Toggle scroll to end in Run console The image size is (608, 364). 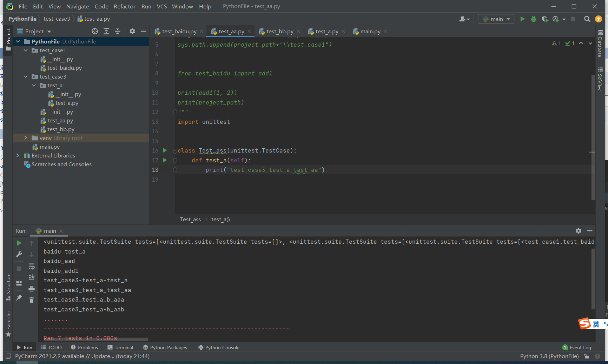coord(32,277)
